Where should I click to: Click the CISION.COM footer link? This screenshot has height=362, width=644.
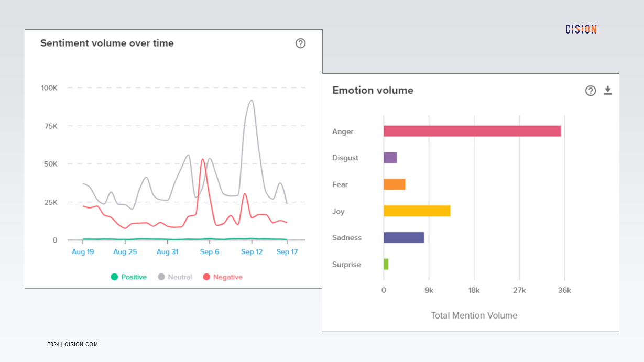coord(81,344)
